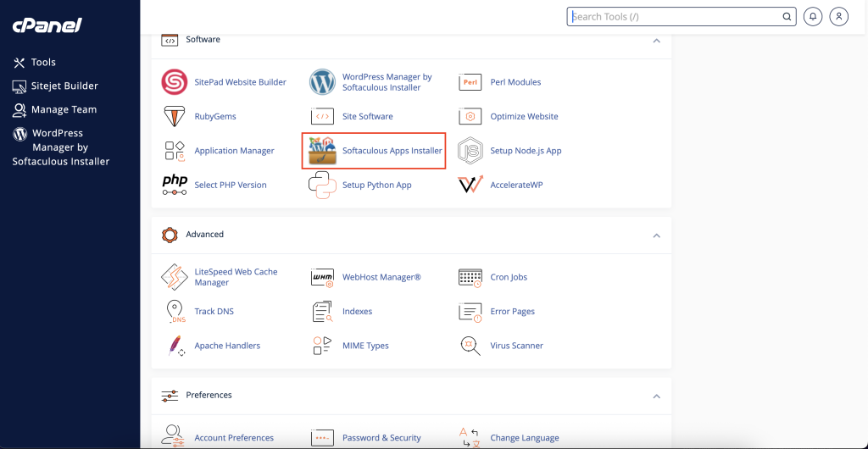Open the Select PHP Version link
This screenshot has width=868, height=449.
pos(231,186)
